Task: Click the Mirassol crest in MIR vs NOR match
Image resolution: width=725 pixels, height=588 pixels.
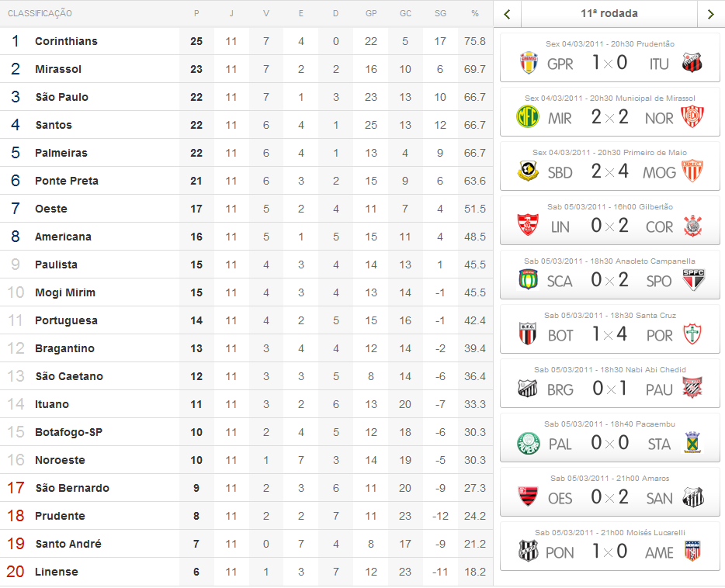Action: (x=529, y=117)
